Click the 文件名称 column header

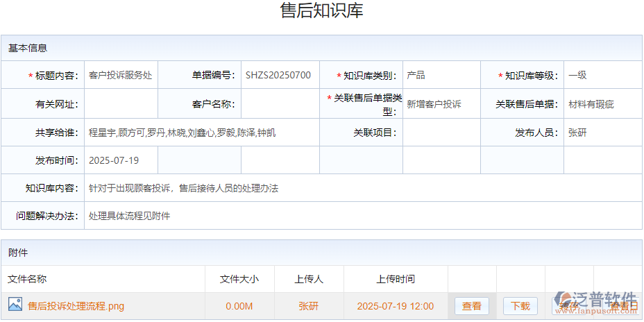pyautogui.click(x=28, y=279)
